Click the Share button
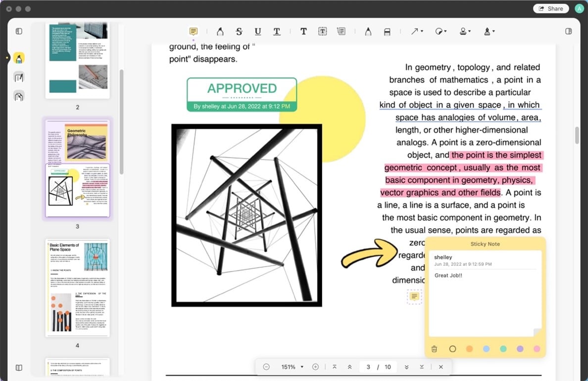588x381 pixels. coord(550,8)
